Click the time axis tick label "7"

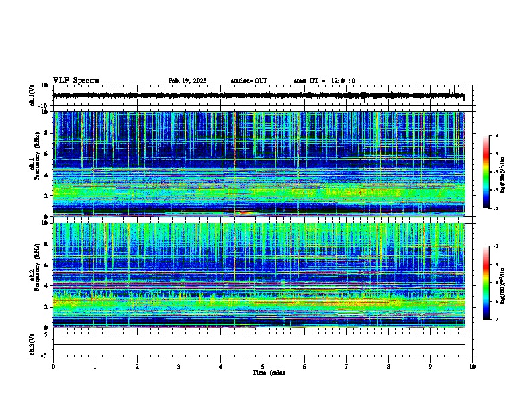pyautogui.click(x=347, y=367)
